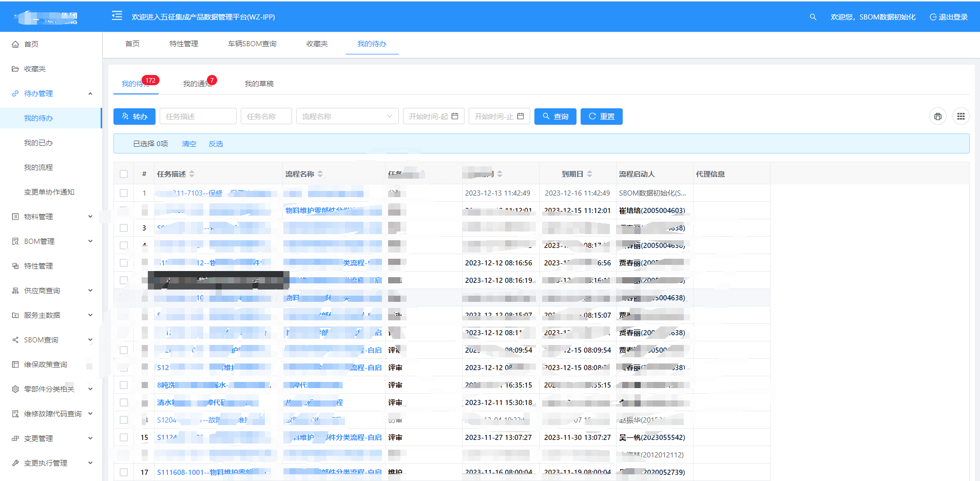Switch to 特性管理 top tab
Screen dimensions: 980x481
point(184,44)
